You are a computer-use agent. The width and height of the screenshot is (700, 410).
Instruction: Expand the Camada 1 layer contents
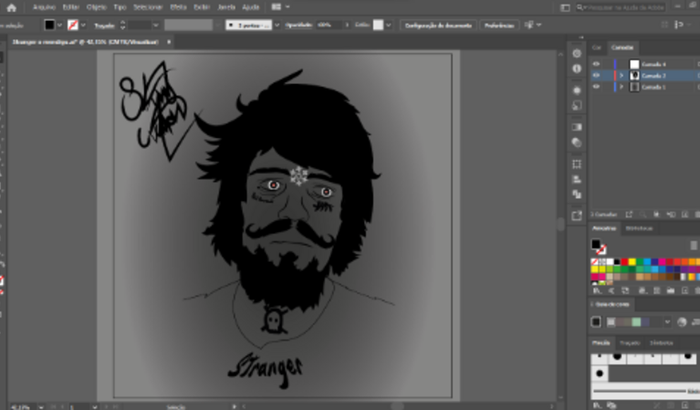[x=621, y=87]
